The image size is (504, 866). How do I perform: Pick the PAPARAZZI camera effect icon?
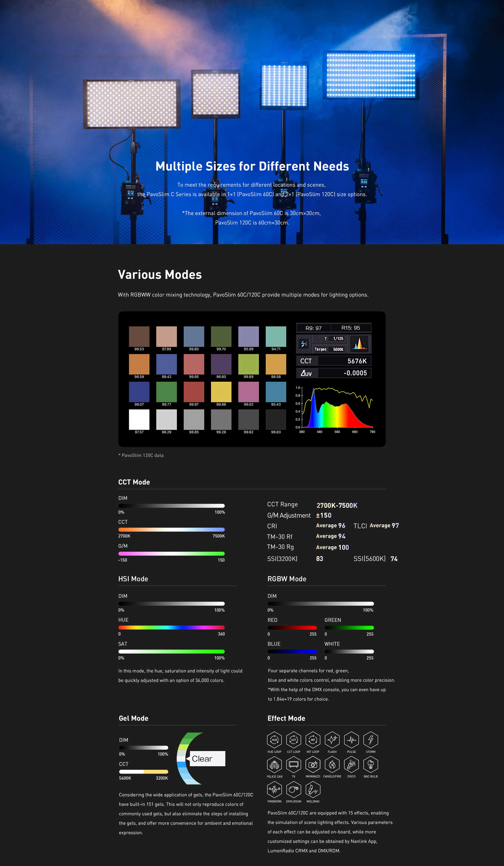(313, 765)
